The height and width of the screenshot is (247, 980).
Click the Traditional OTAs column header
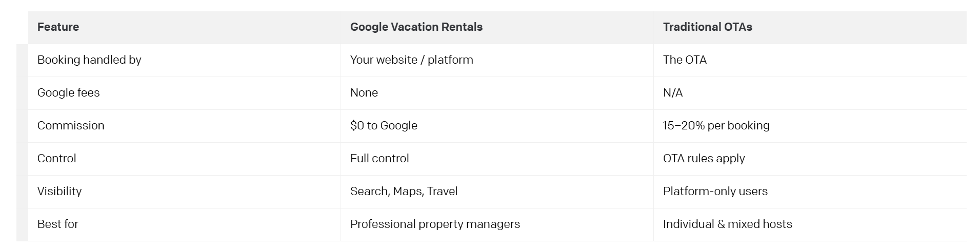707,27
